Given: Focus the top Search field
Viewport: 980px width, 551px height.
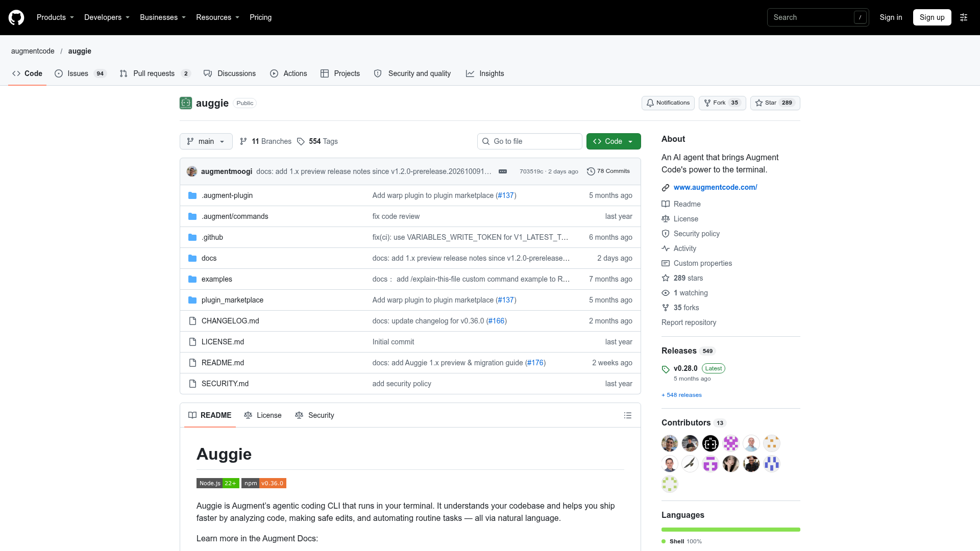Looking at the screenshot, I should 818,17.
